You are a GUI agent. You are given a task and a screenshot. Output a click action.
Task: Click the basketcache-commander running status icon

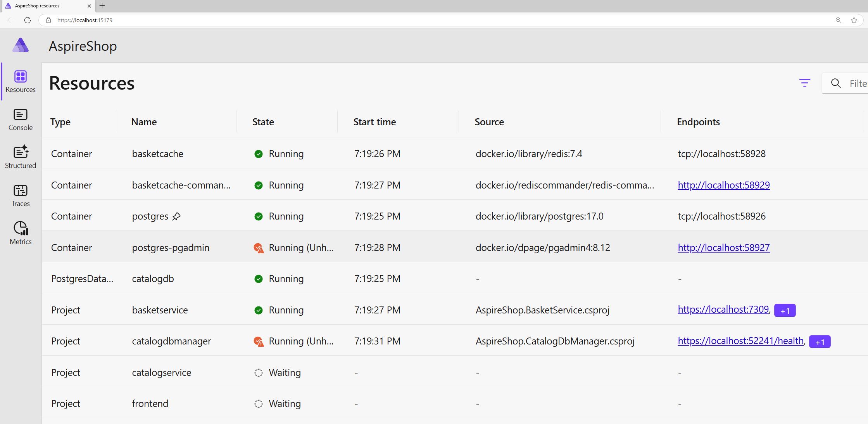pyautogui.click(x=259, y=185)
